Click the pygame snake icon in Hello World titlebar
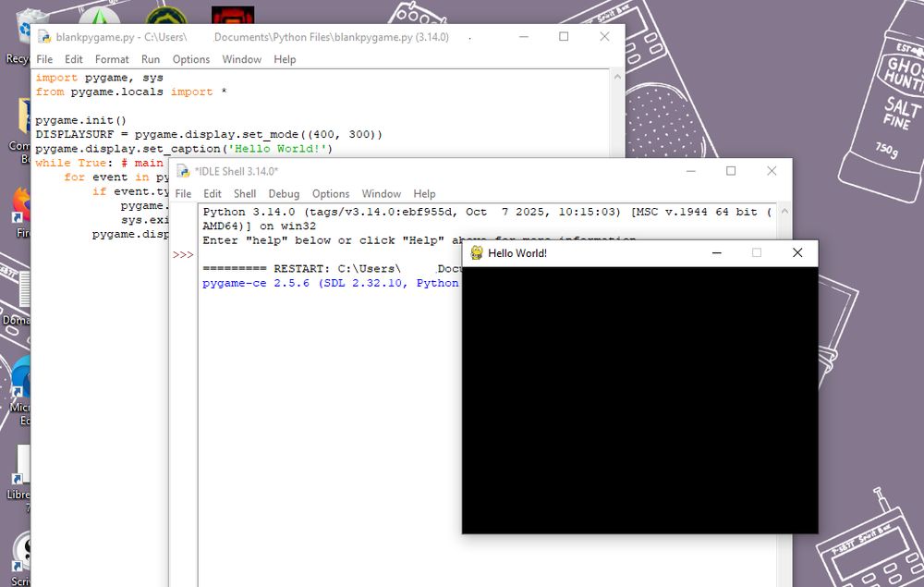Screen dimensions: 924x587 click(475, 252)
